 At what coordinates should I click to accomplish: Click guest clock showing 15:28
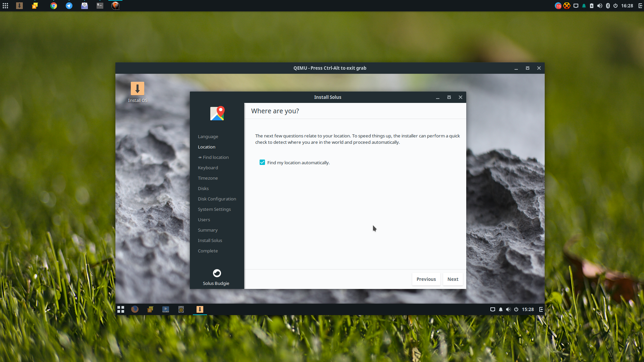pyautogui.click(x=528, y=309)
